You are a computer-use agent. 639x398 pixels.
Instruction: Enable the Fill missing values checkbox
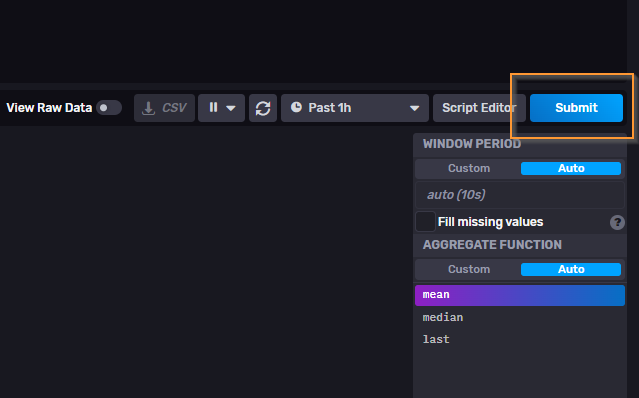[x=425, y=222]
